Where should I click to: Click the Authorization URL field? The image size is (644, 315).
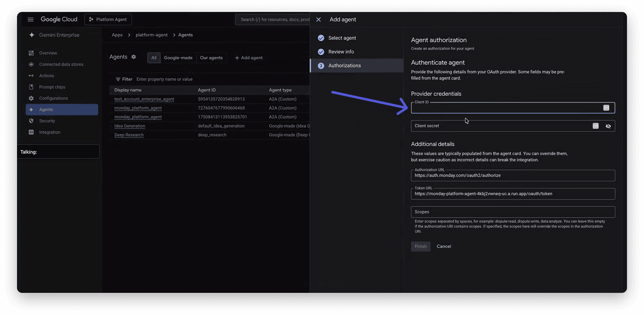[x=513, y=175]
